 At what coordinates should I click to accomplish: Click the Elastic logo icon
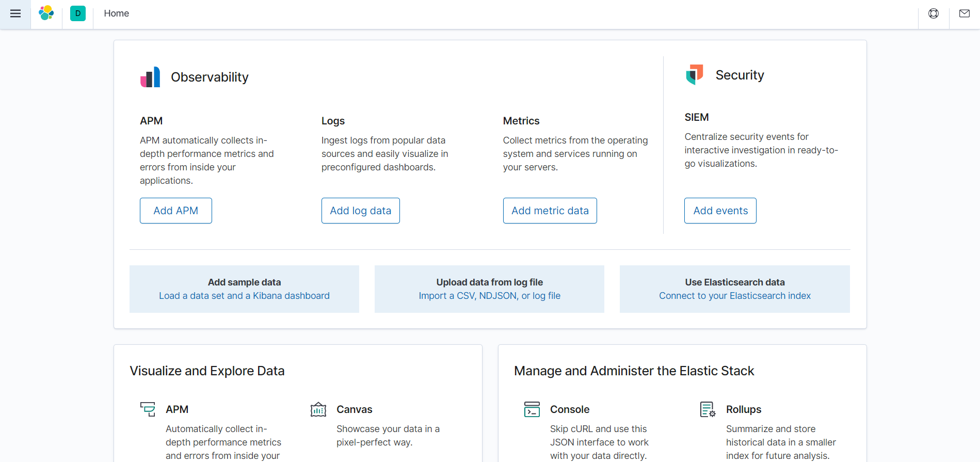[46, 13]
